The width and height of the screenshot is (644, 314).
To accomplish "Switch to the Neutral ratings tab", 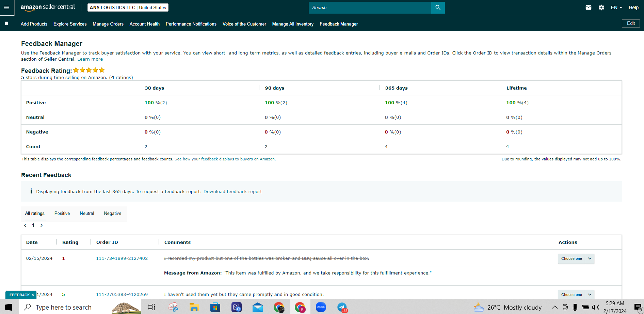I will click(87, 213).
